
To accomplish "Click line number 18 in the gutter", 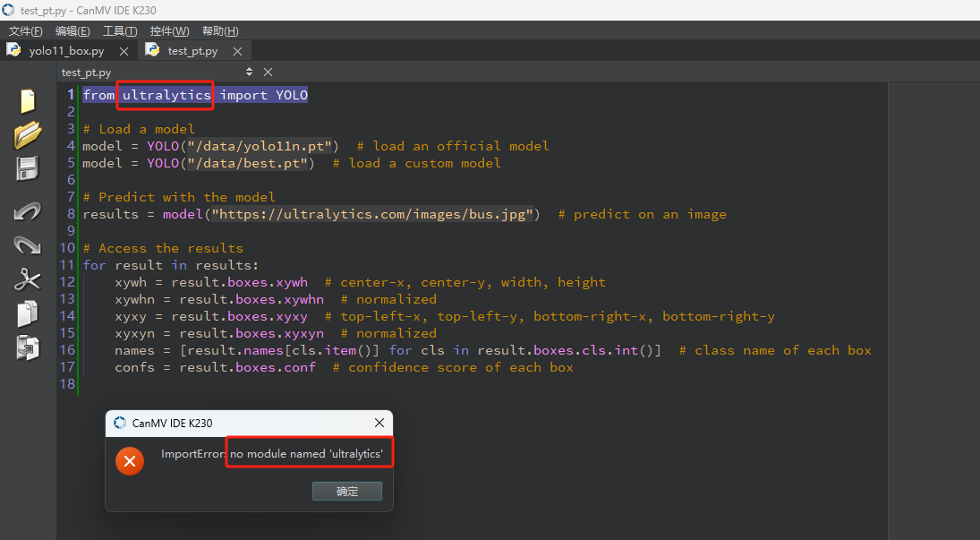I will tap(67, 383).
